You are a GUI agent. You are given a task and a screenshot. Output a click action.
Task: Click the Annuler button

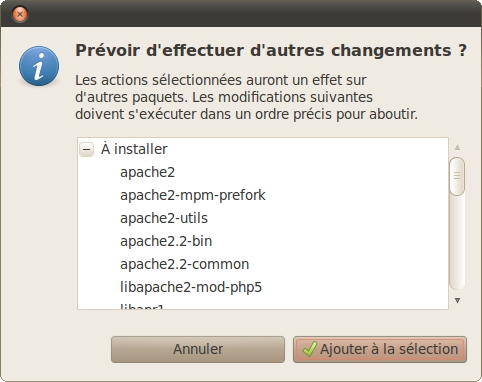tap(198, 349)
